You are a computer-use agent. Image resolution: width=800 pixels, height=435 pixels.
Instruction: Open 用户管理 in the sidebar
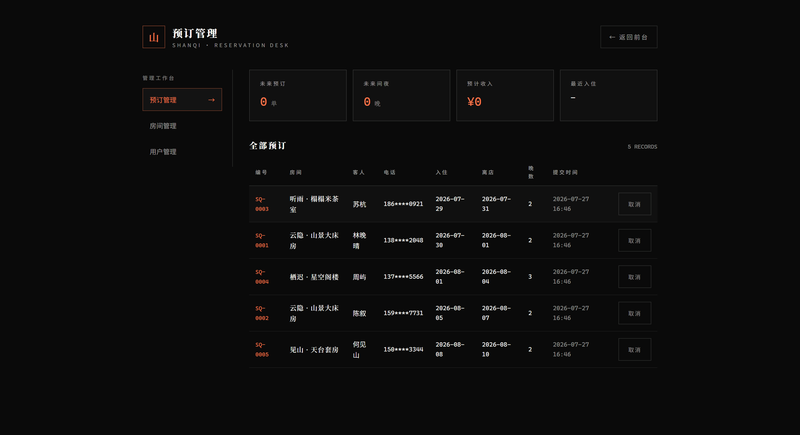click(182, 151)
